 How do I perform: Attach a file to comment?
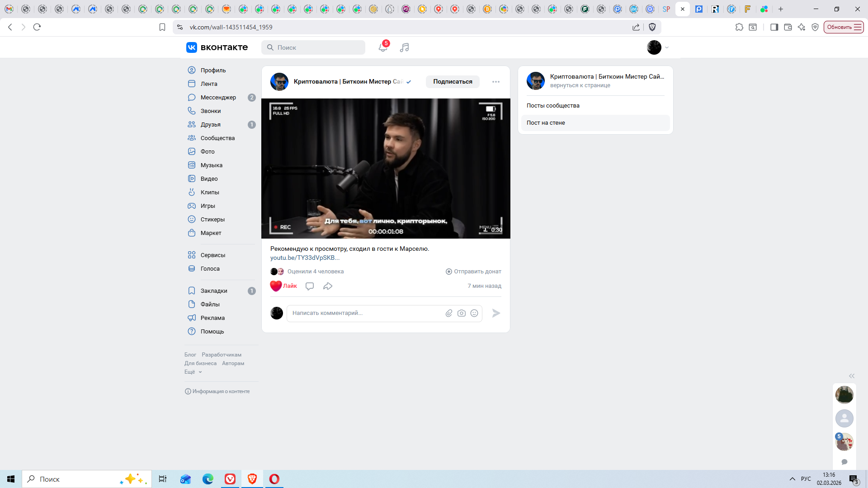click(x=448, y=313)
